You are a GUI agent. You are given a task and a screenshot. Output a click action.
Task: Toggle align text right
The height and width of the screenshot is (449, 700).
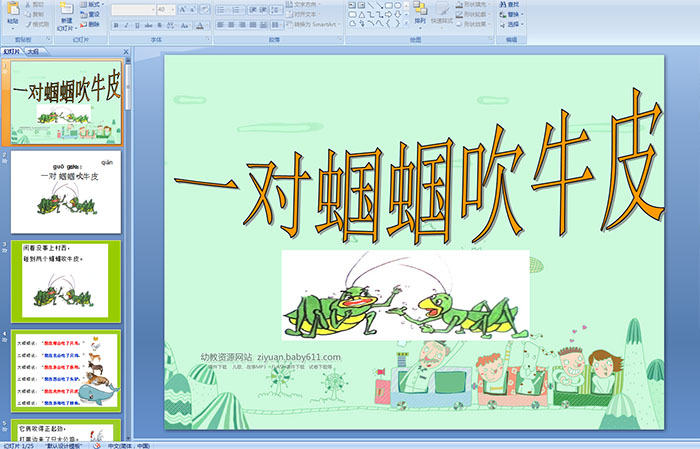click(x=242, y=25)
